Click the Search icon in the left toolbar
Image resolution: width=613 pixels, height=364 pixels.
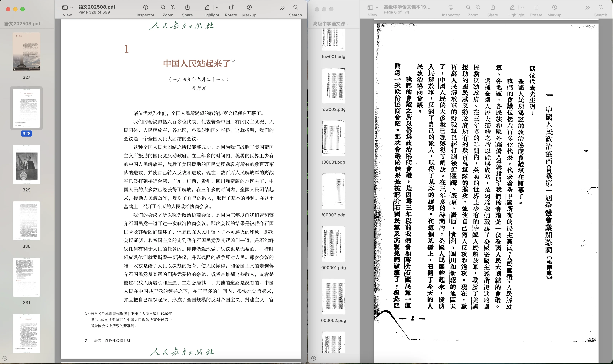coord(295,7)
